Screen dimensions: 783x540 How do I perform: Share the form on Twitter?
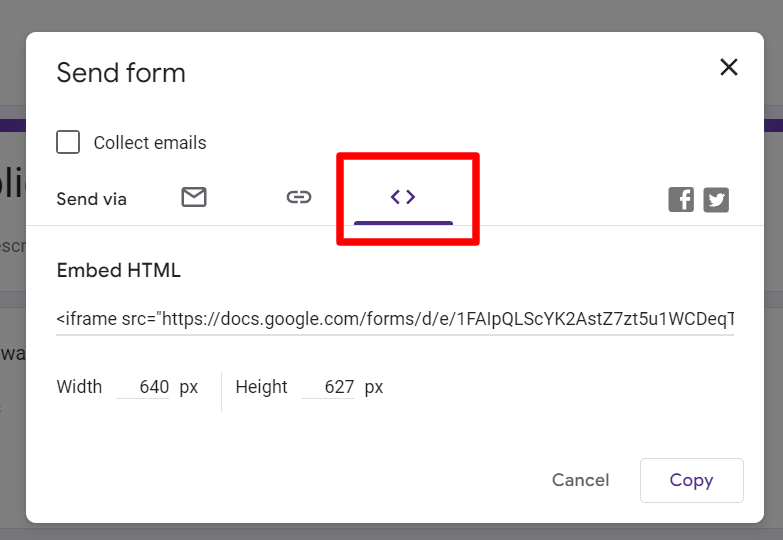(x=716, y=200)
